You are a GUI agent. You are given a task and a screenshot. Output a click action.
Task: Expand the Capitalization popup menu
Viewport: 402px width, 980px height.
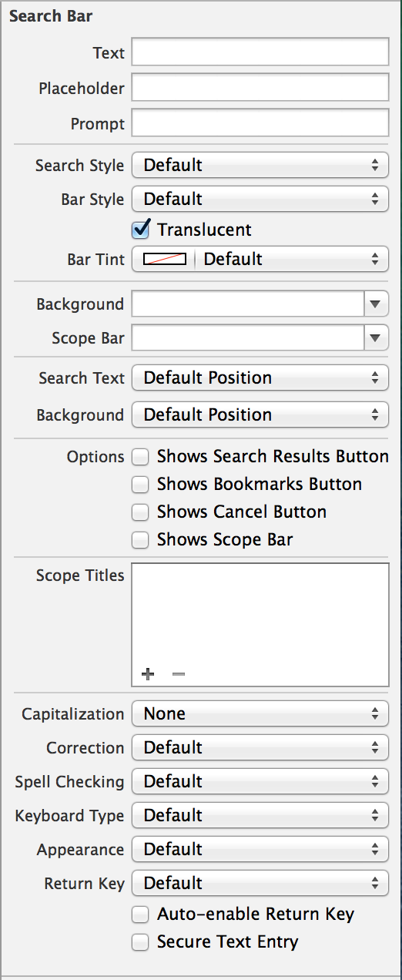pos(260,714)
